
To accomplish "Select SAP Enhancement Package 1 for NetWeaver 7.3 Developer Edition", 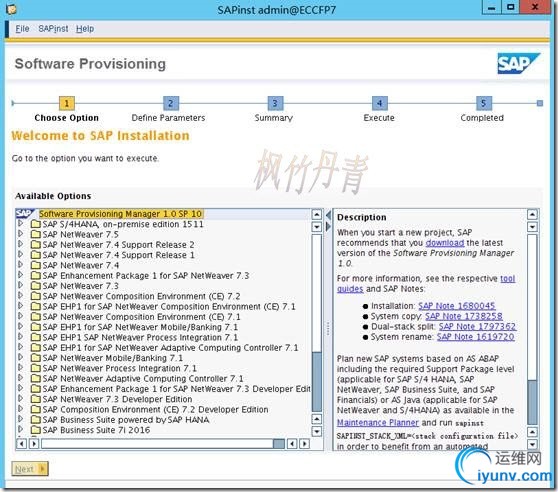I will (x=177, y=389).
